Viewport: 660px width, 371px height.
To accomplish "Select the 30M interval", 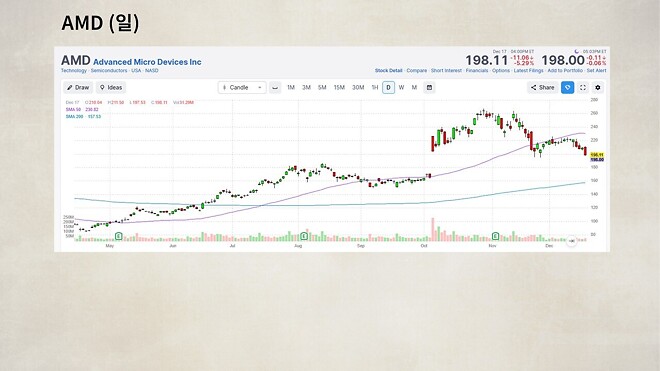I will [x=358, y=88].
